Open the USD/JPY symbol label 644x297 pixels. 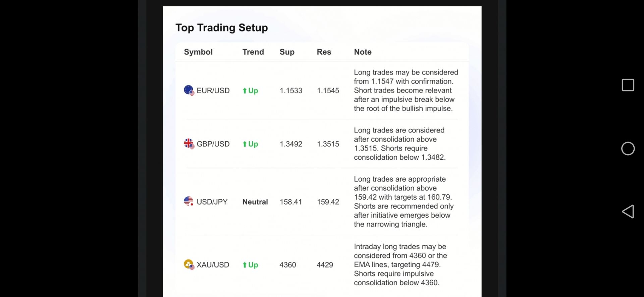212,202
